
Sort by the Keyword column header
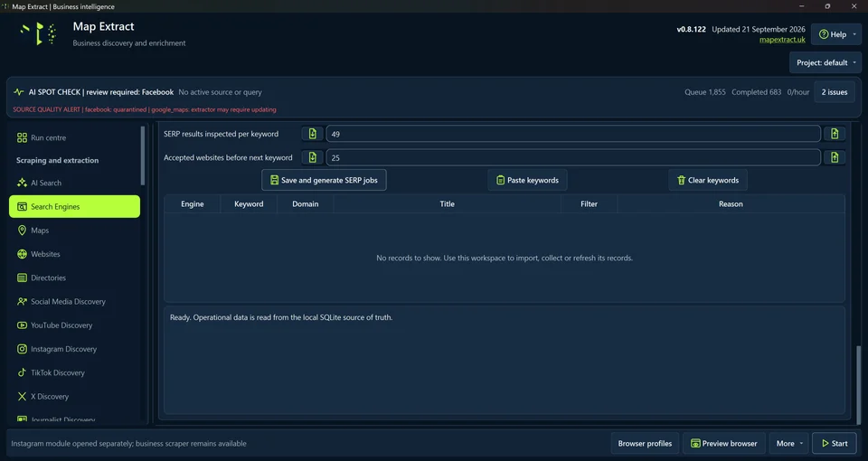click(x=249, y=204)
